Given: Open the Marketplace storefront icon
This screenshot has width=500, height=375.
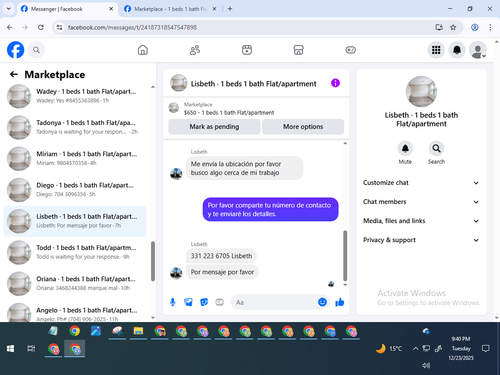Looking at the screenshot, I should (298, 50).
